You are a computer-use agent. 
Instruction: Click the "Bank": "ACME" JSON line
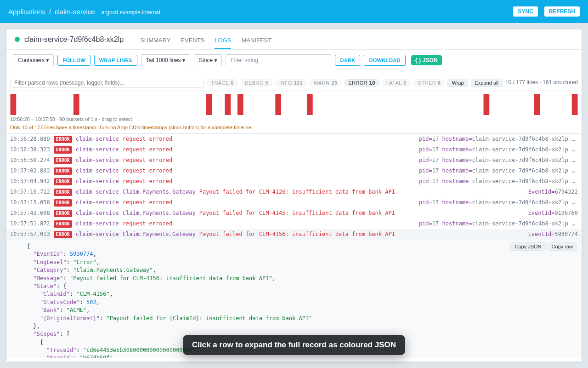[65, 310]
